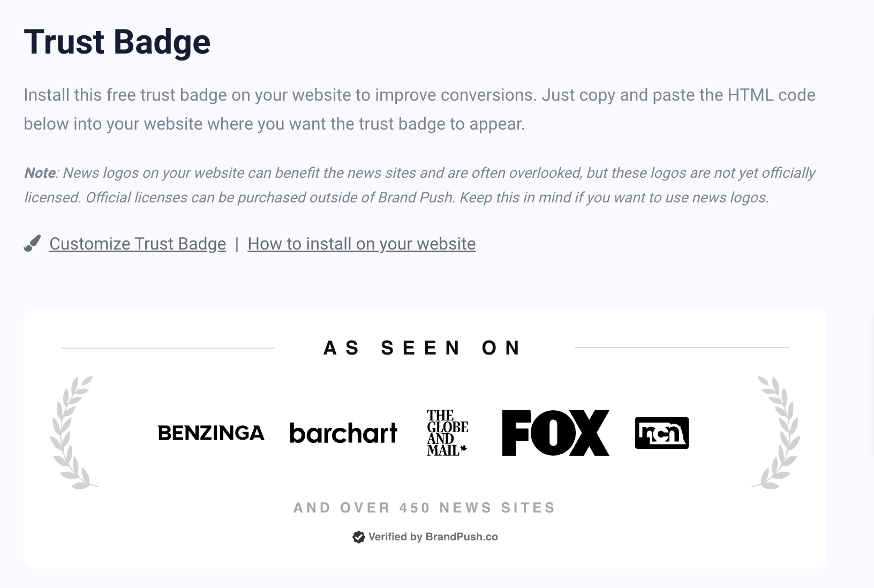Viewport: 874px width, 588px height.
Task: Click the AS SEEN ON header text
Action: tap(421, 348)
